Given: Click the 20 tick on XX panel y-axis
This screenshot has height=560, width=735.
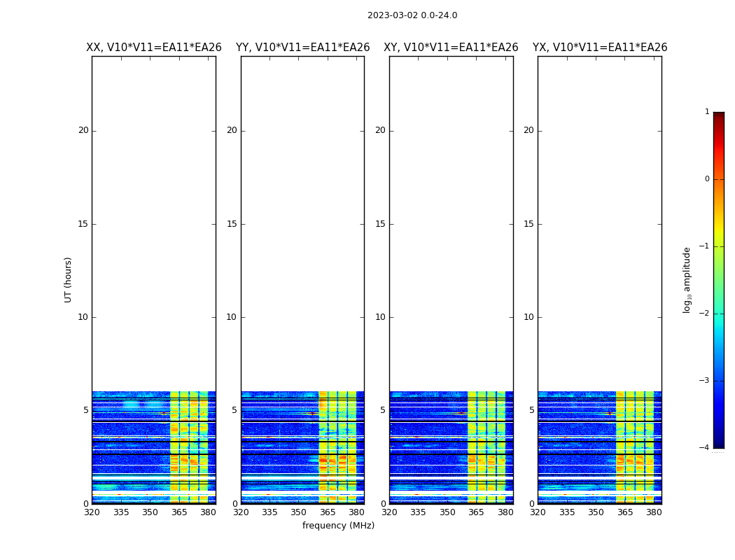Looking at the screenshot, I should pos(83,130).
